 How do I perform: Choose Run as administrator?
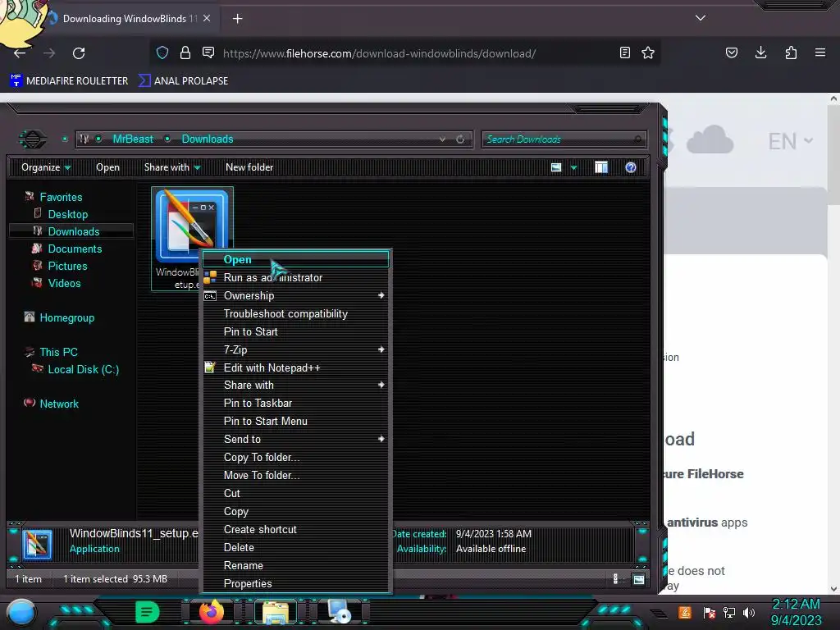click(295, 277)
